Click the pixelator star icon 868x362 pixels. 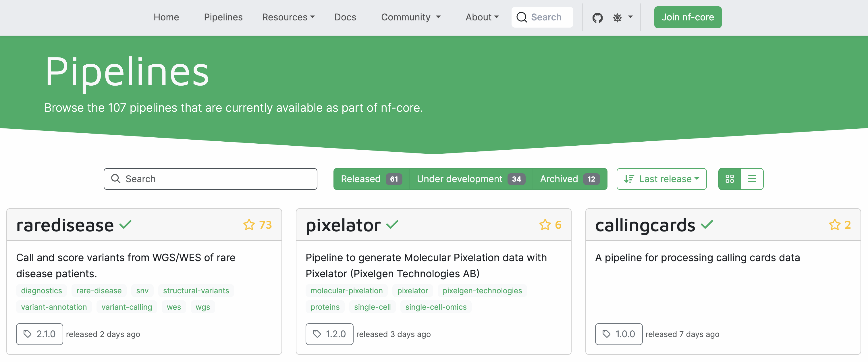[x=545, y=225]
